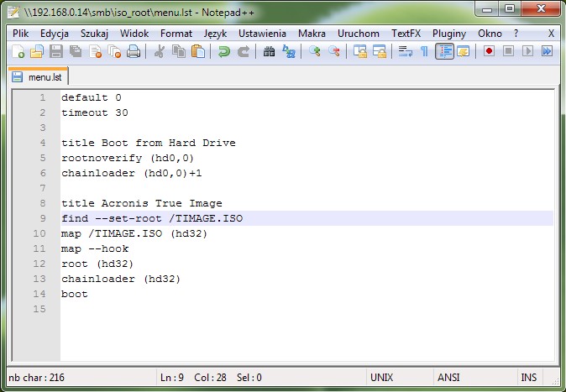Click the 'map --hook' line
Viewport: 566px width, 392px height.
(95, 248)
